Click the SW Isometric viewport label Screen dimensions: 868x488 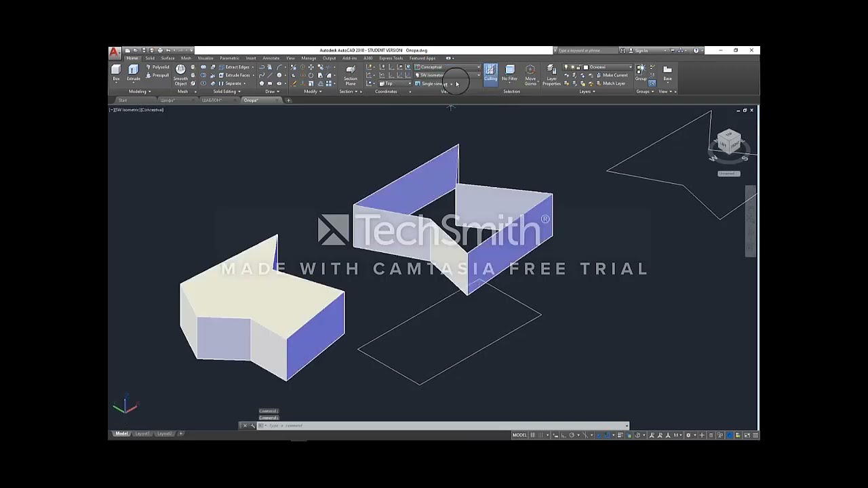[126, 110]
